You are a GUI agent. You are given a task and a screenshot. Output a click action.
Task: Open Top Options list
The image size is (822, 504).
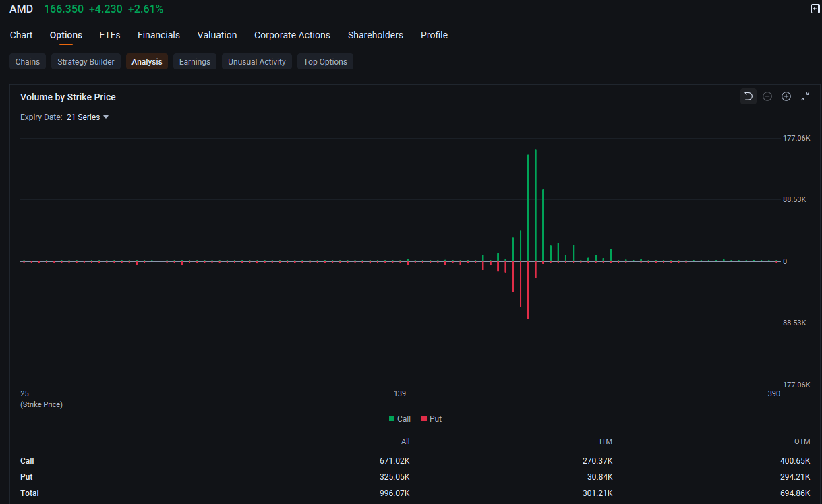(x=325, y=61)
